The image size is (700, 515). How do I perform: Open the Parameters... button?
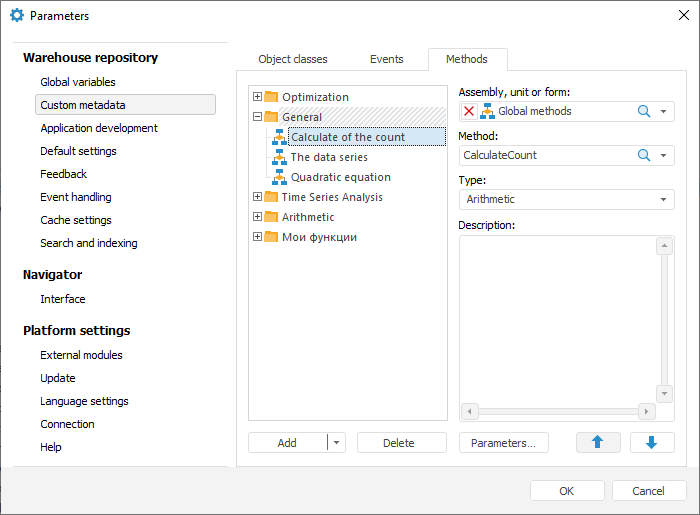pyautogui.click(x=504, y=443)
